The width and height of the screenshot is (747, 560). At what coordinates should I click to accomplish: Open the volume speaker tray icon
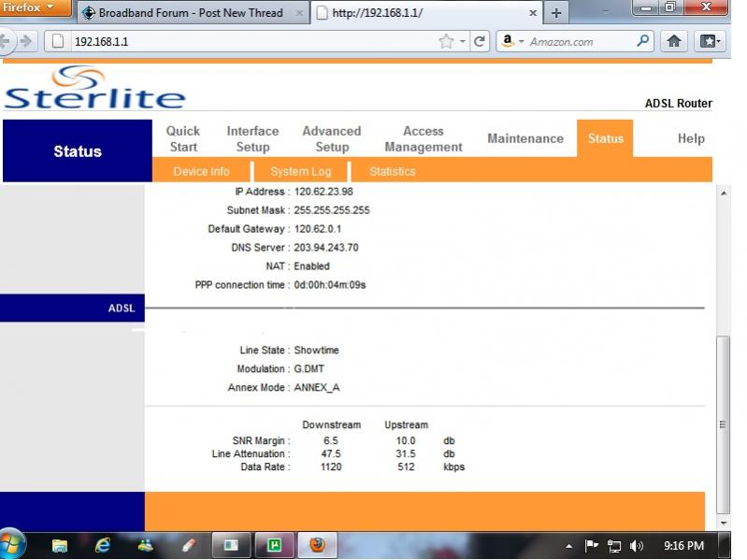(636, 546)
